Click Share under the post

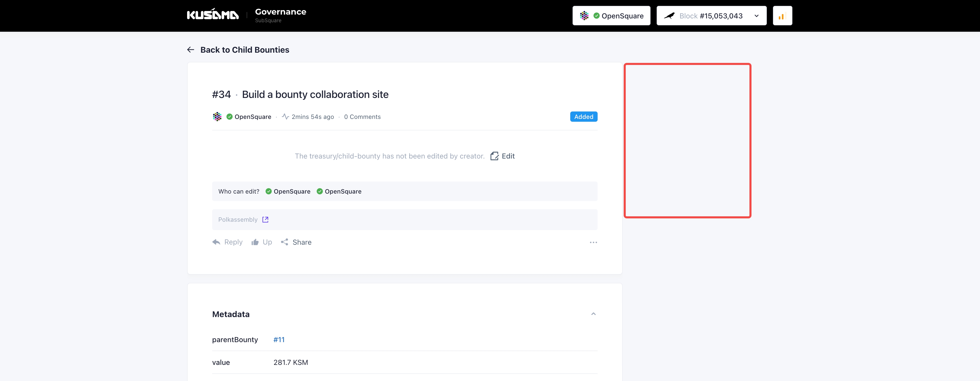(302, 242)
